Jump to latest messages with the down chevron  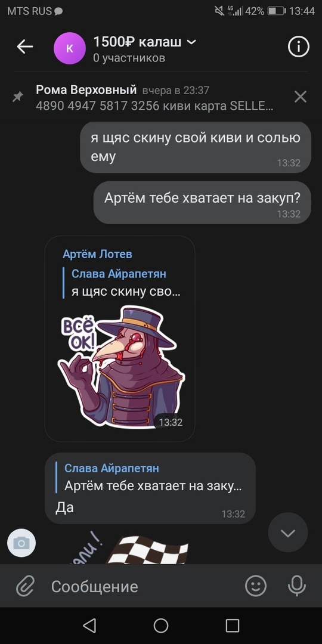tap(287, 532)
